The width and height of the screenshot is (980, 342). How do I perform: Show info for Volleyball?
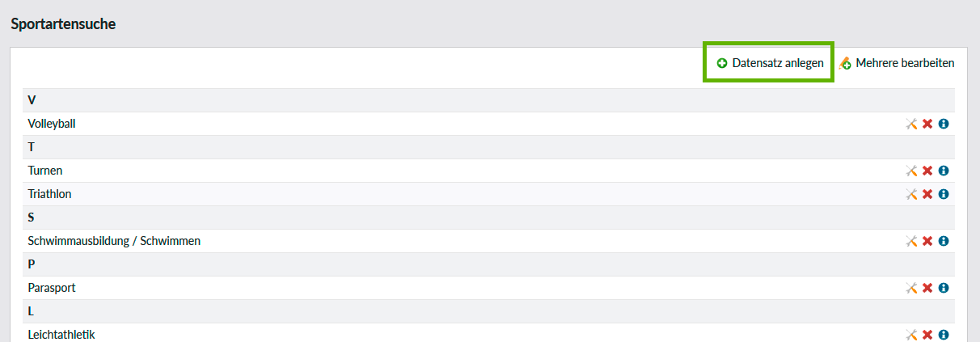tap(943, 125)
